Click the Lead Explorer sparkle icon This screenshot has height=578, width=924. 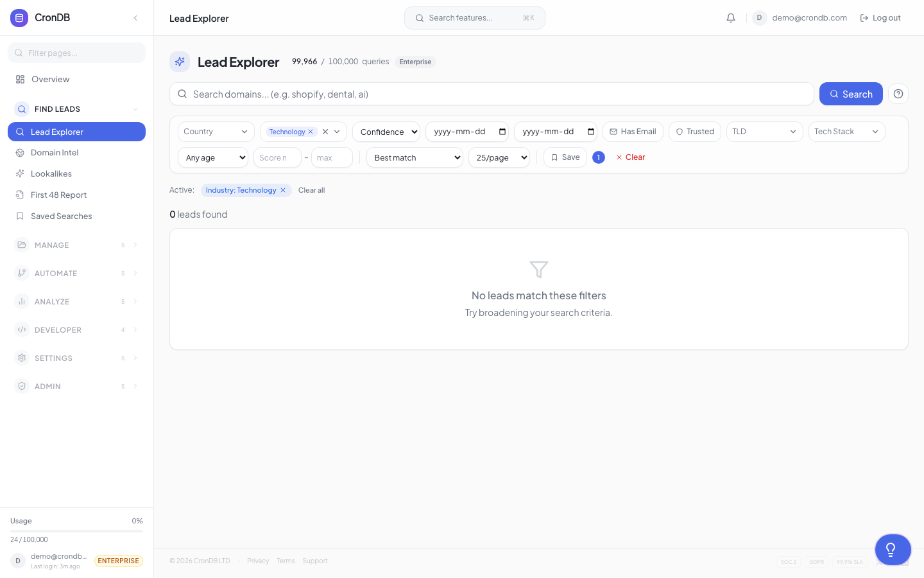pyautogui.click(x=180, y=62)
